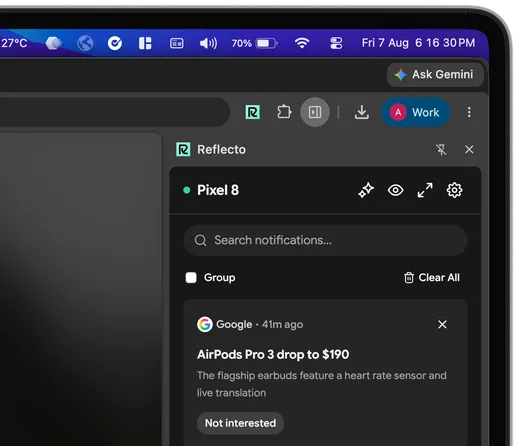The image size is (520, 446).
Task: Toggle the browser side panel button
Action: click(x=315, y=112)
